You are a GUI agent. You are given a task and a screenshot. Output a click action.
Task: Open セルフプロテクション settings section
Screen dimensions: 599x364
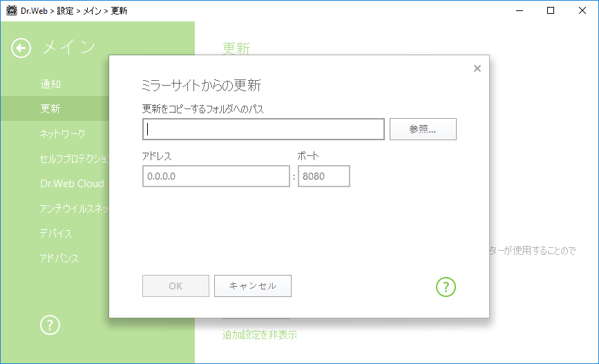tap(74, 158)
